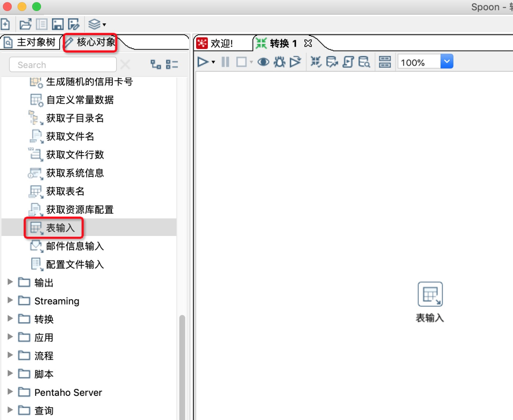Select the 表输入 step on canvas
The width and height of the screenshot is (513, 420).
click(430, 294)
